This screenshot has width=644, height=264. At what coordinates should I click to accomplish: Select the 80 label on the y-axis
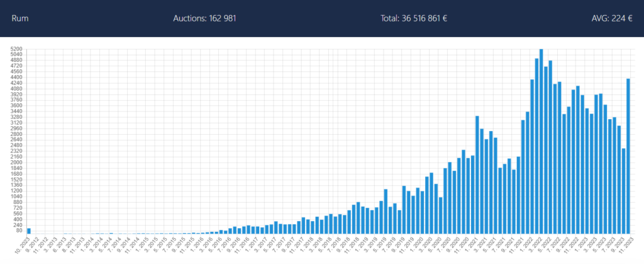[19, 231]
